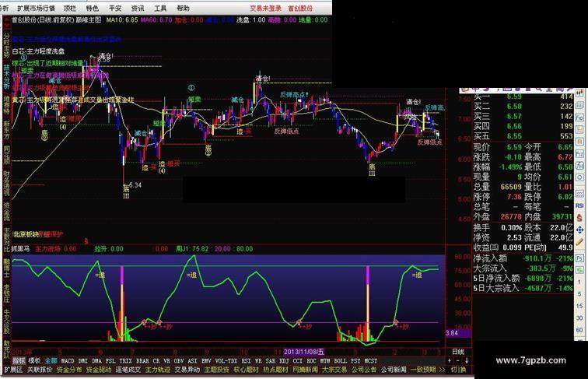Click the 2013/11/08/五 date marker on timeline
This screenshot has width=588, height=379.
point(304,352)
